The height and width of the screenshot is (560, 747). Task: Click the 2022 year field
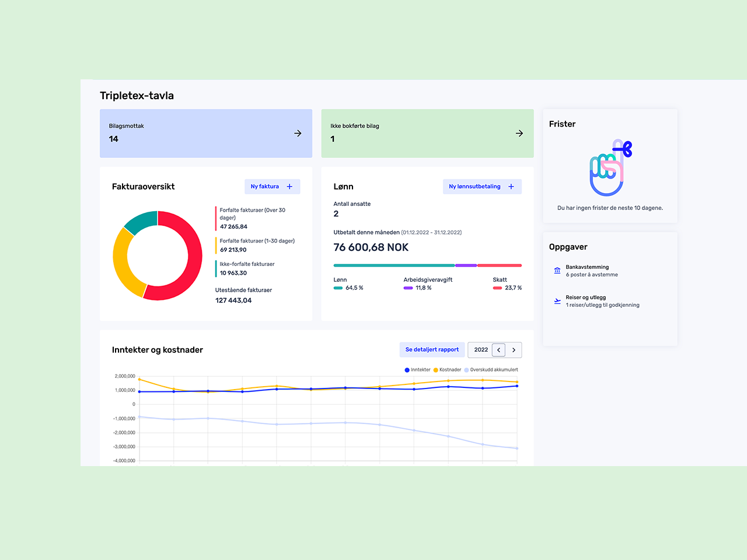481,350
